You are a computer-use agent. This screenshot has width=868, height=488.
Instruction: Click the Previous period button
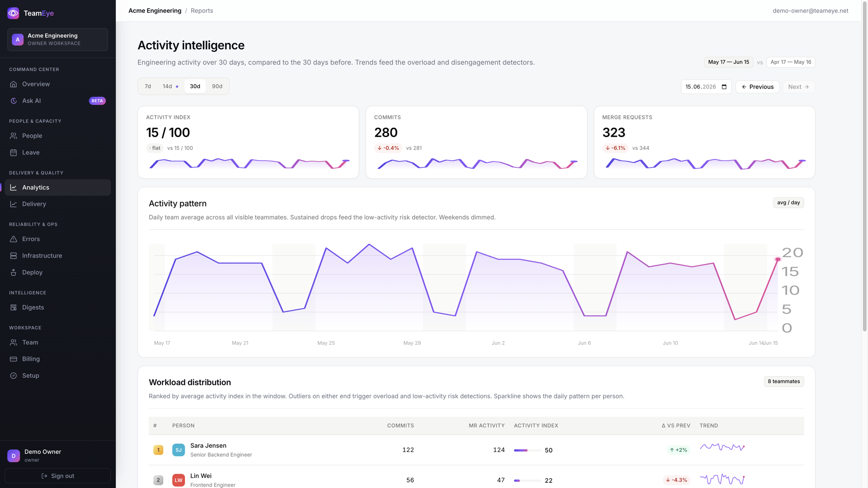pyautogui.click(x=757, y=87)
